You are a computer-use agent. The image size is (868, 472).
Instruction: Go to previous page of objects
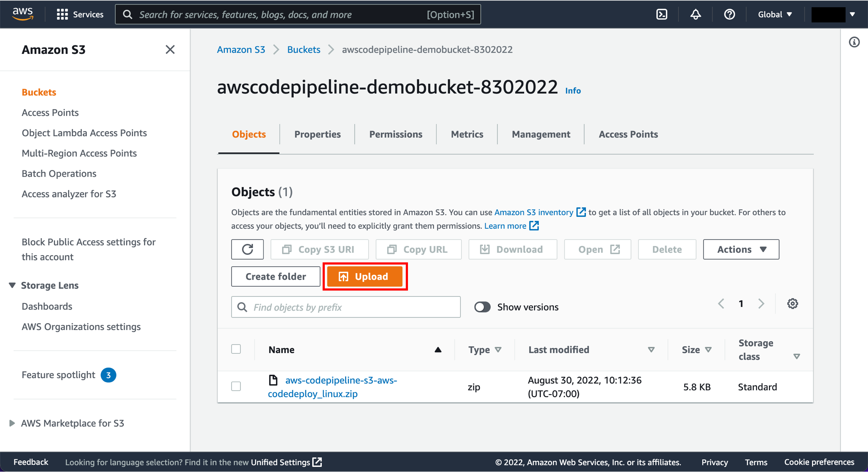[721, 304]
